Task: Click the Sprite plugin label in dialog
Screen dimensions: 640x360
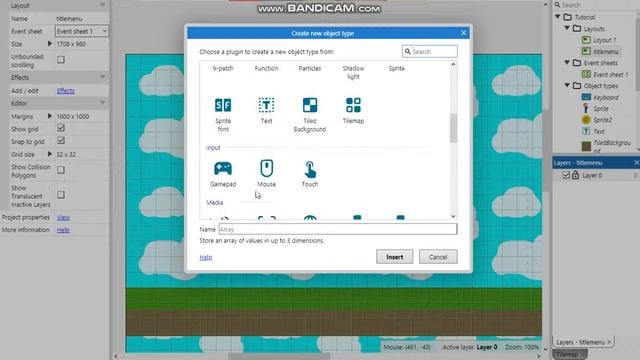Action: (x=396, y=68)
